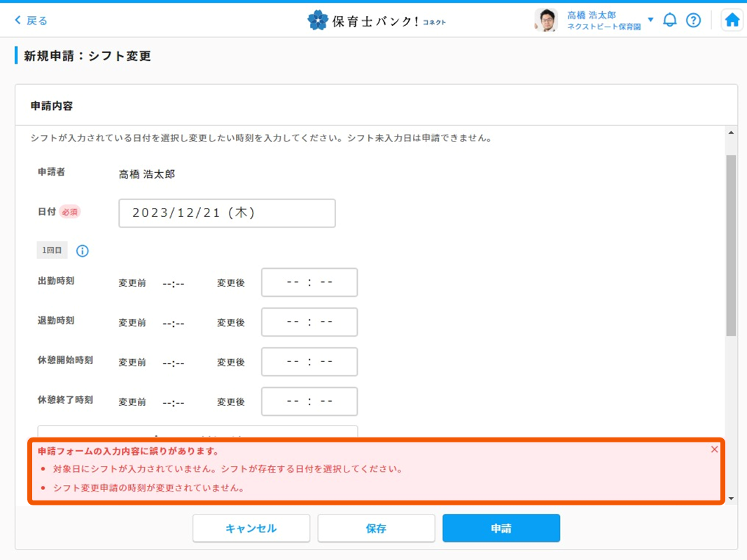The image size is (747, 560).
Task: Select the 退勤時刻 変更後 time field
Action: (x=309, y=322)
